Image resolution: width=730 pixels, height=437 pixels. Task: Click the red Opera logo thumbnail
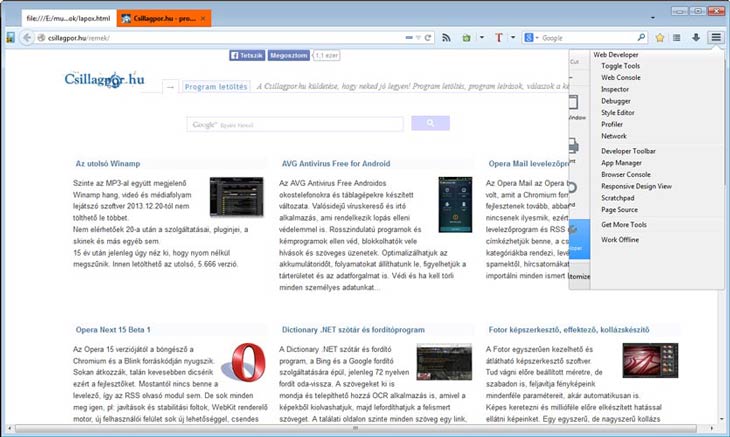(244, 362)
